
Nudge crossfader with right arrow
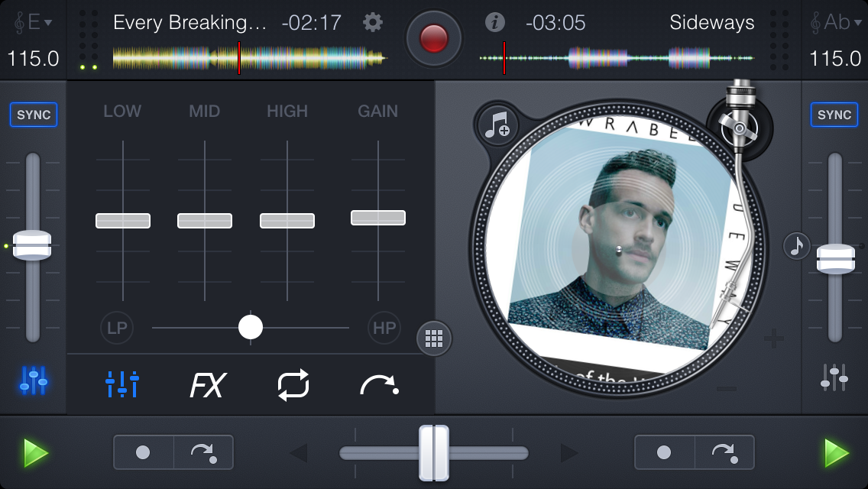pos(569,453)
